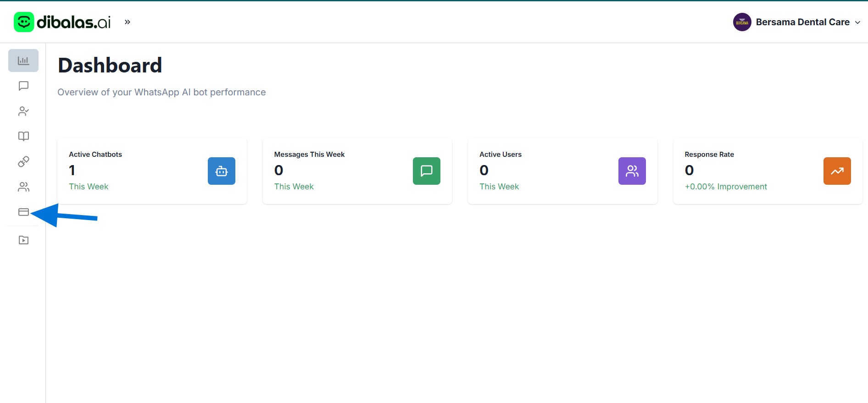The height and width of the screenshot is (403, 868).
Task: Click the green messages icon
Action: click(426, 171)
